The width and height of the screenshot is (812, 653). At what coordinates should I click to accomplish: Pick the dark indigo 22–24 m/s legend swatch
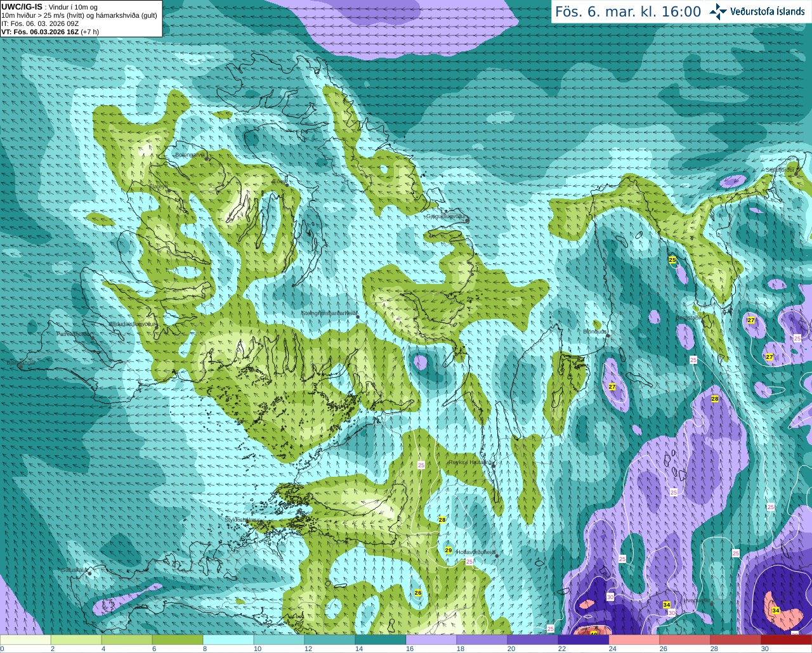[584, 640]
